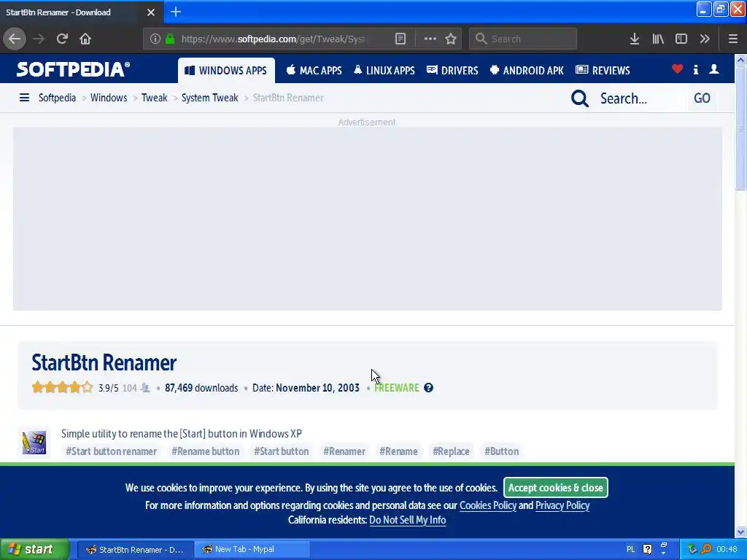Show site information for softpedia.com
This screenshot has width=747, height=560.
pos(155,39)
